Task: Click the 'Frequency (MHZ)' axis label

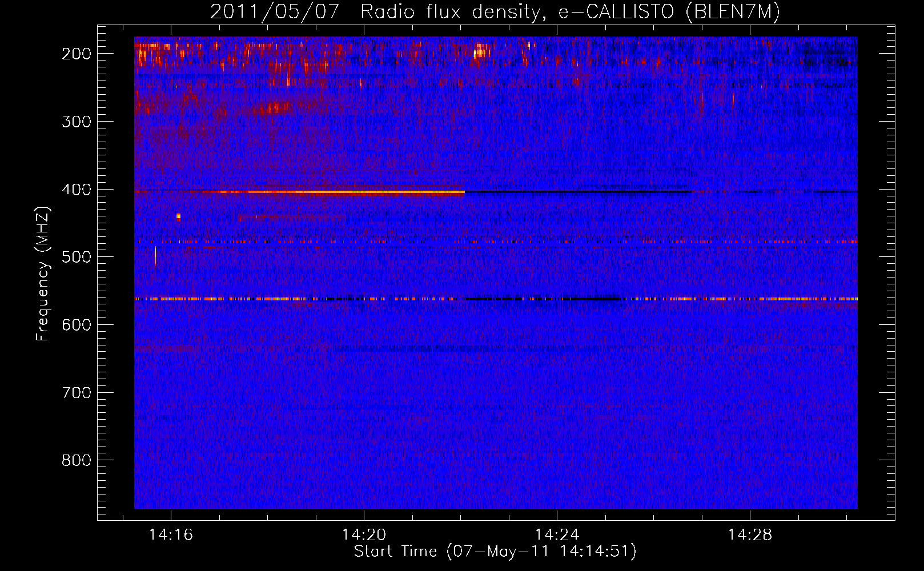Action: tap(43, 274)
